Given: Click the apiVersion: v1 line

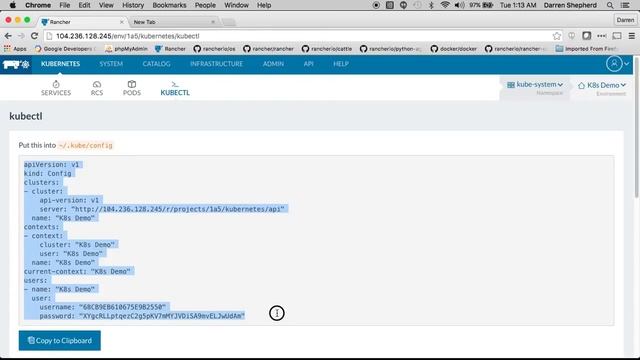Looking at the screenshot, I should pos(51,164).
